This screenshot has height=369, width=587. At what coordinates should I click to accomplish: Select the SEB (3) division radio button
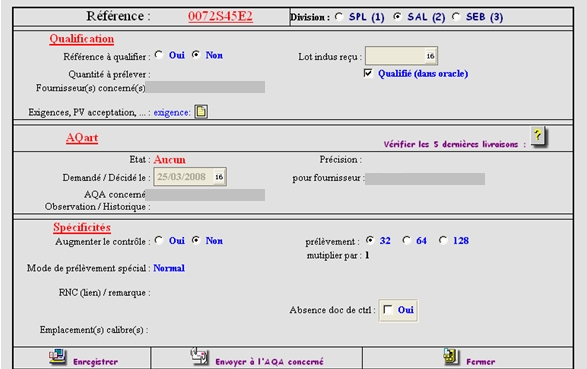[x=456, y=17]
